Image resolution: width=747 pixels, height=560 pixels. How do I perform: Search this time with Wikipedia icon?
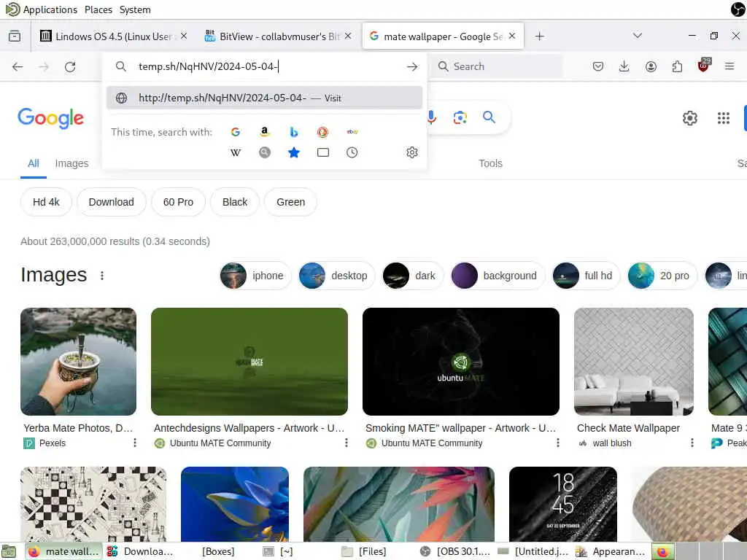coord(236,153)
